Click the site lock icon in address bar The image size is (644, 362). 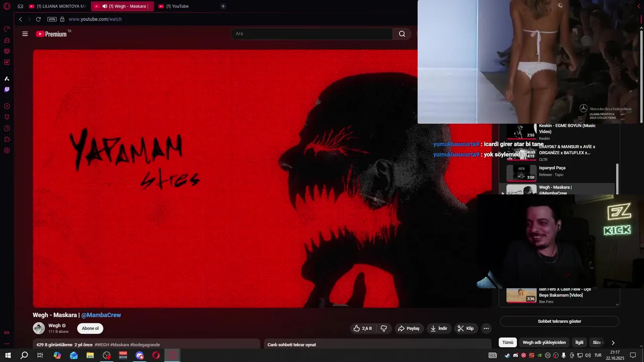pyautogui.click(x=62, y=19)
